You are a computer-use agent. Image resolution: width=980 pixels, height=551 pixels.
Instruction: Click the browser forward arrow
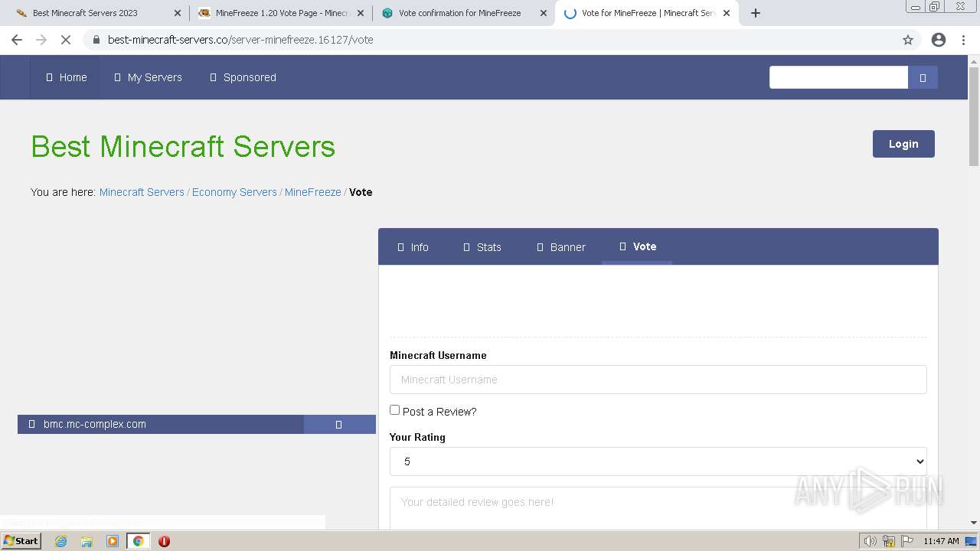pyautogui.click(x=41, y=40)
